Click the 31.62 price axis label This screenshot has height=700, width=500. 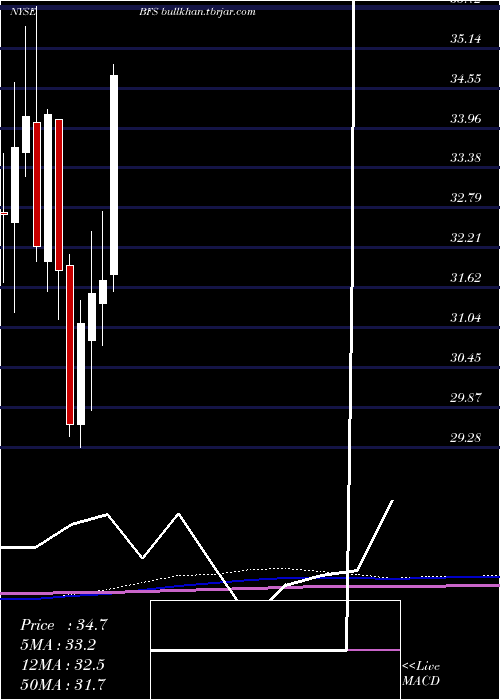(466, 278)
